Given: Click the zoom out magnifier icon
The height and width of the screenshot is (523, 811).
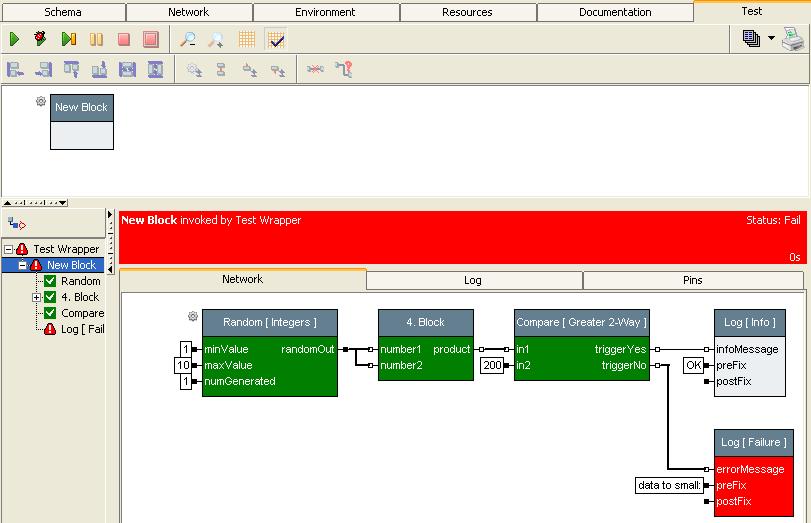Looking at the screenshot, I should pyautogui.click(x=187, y=40).
